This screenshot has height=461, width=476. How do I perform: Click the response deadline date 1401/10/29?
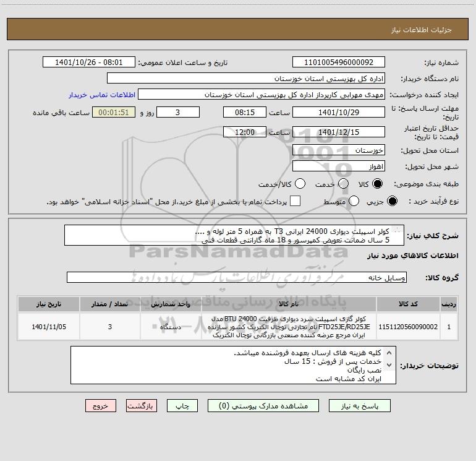pyautogui.click(x=339, y=112)
